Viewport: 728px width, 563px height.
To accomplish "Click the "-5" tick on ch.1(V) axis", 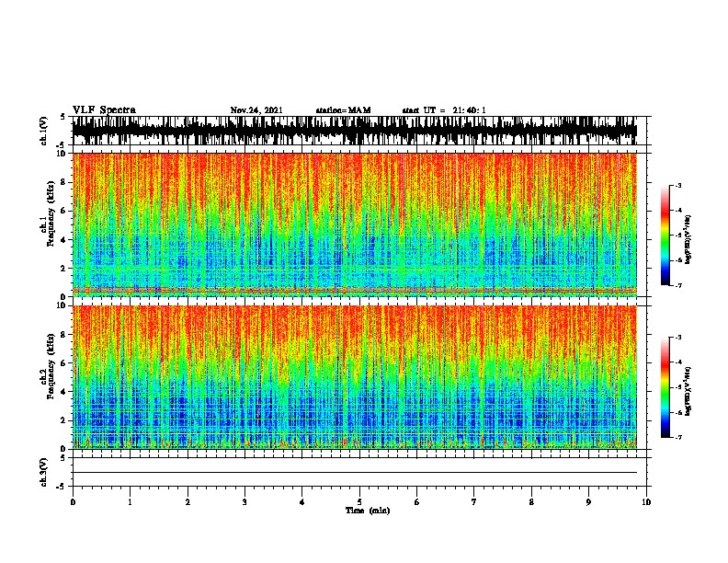I will 62,145.
